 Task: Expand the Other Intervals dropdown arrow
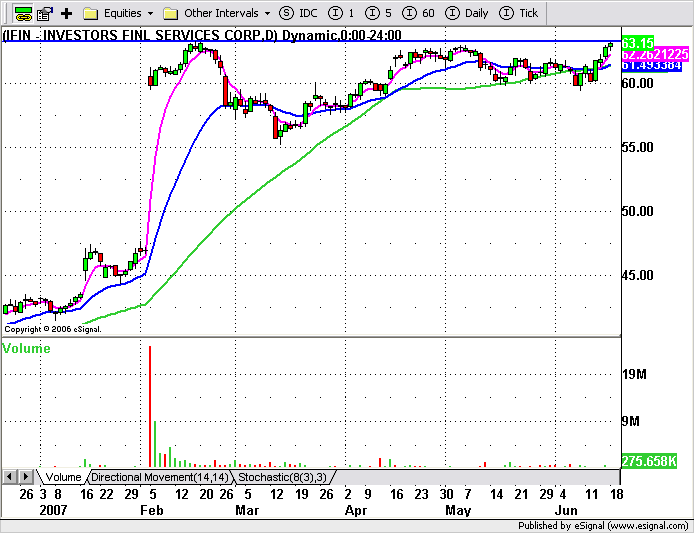tap(267, 14)
